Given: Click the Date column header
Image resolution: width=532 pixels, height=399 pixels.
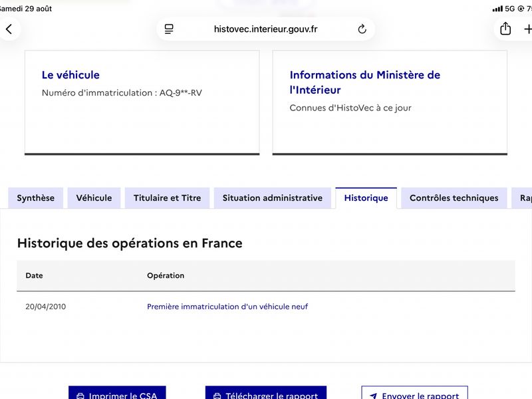Looking at the screenshot, I should coord(35,275).
